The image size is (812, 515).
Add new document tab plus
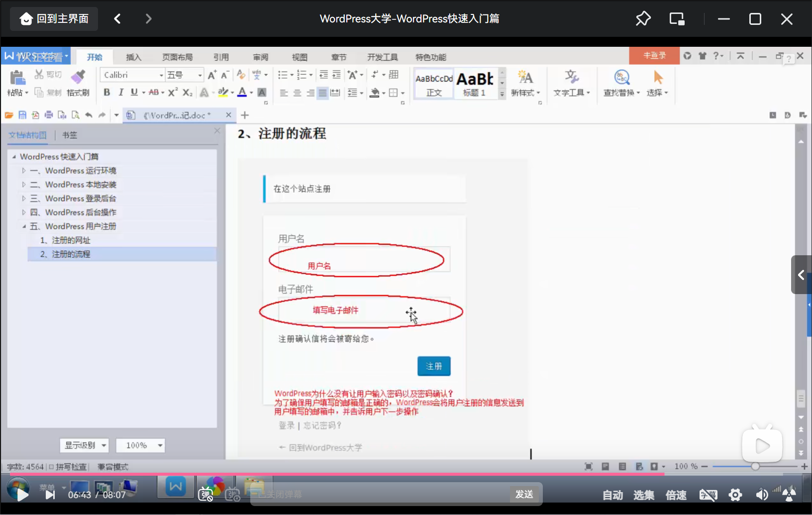coord(245,115)
